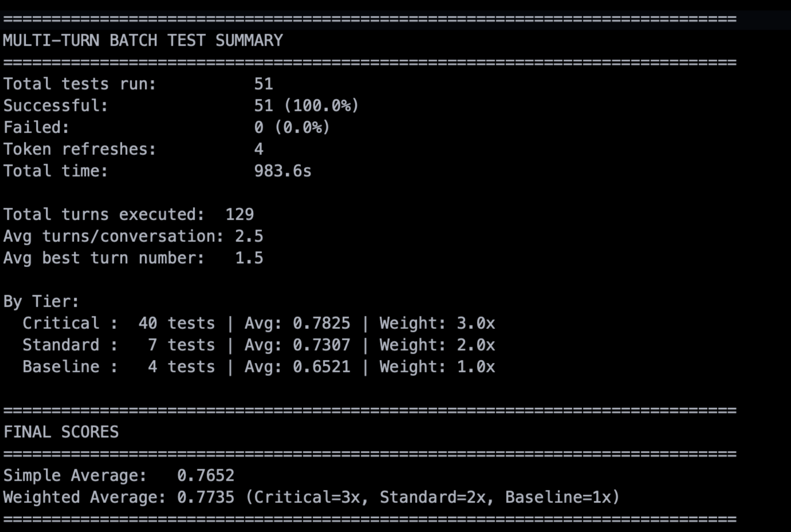The width and height of the screenshot is (791, 532).
Task: Click the Total tests run: label
Action: click(x=80, y=84)
